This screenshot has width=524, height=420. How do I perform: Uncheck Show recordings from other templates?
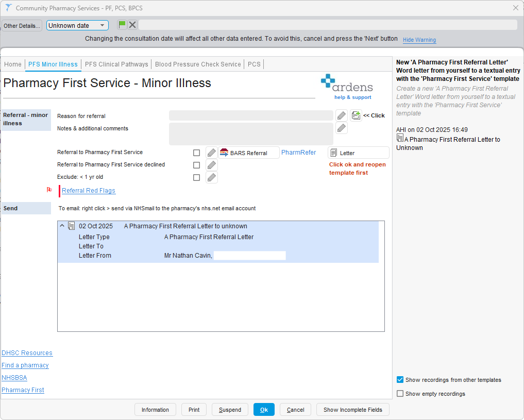point(400,380)
